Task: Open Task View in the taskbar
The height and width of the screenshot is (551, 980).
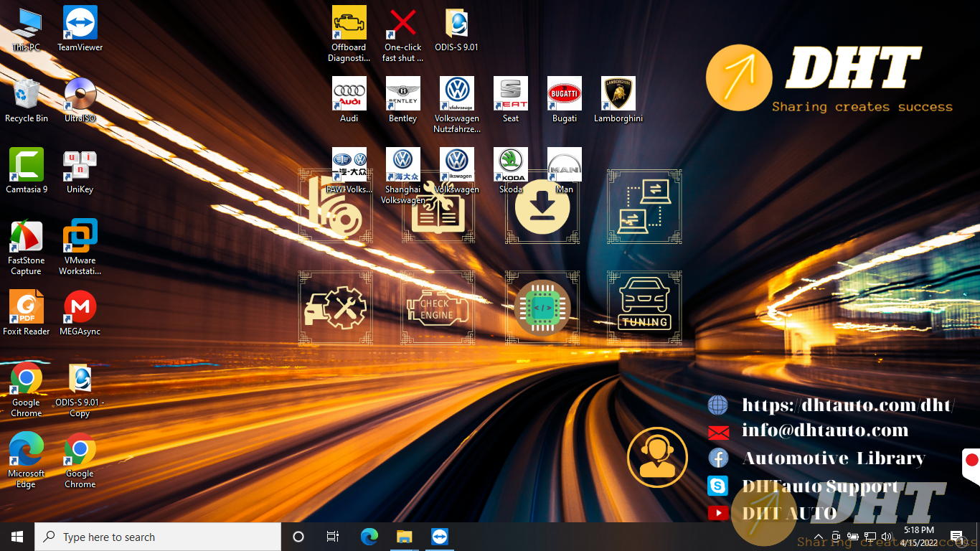Action: (x=333, y=537)
